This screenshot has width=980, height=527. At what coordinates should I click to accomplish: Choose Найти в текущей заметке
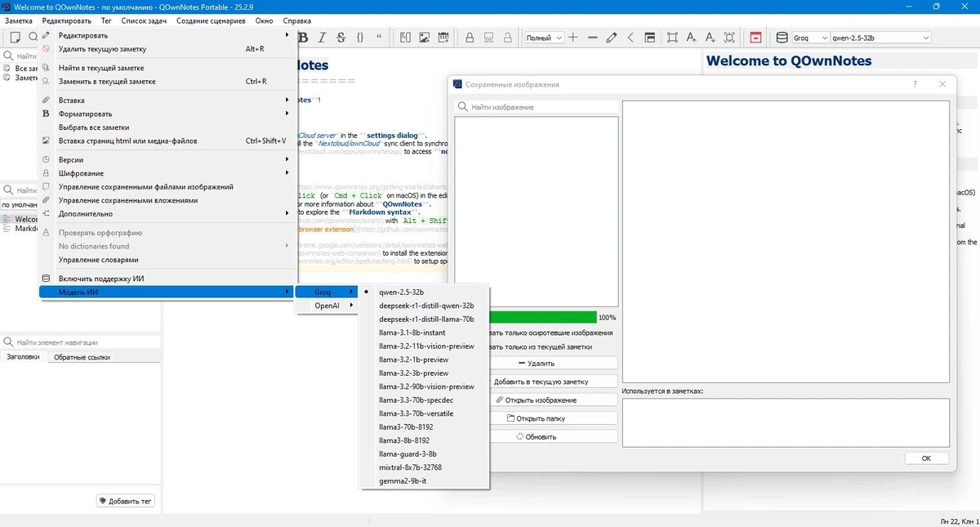coord(167,68)
